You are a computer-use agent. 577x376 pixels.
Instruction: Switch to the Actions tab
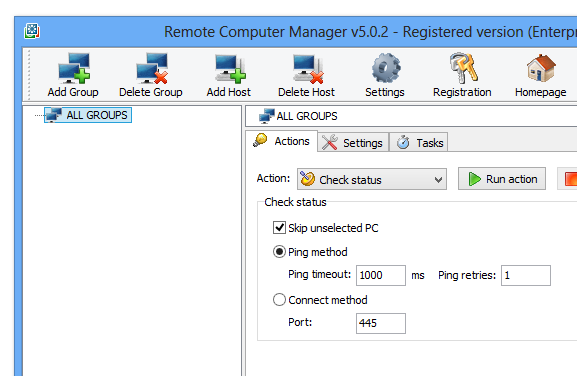point(282,141)
